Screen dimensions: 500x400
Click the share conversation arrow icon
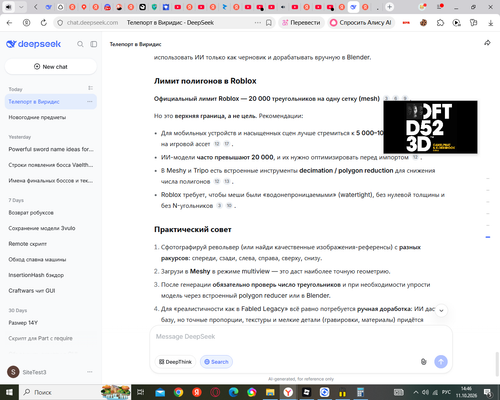[x=487, y=43]
